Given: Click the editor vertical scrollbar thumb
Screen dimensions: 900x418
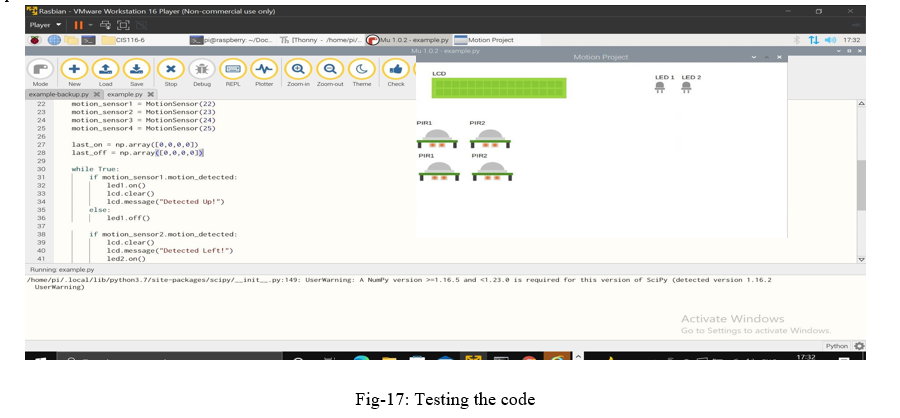Looking at the screenshot, I should 861,185.
